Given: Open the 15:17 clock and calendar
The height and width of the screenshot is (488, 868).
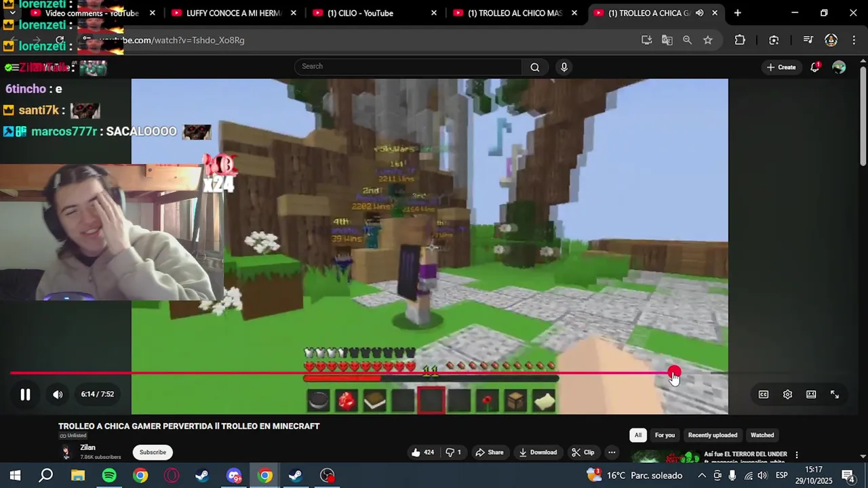Looking at the screenshot, I should [x=814, y=475].
